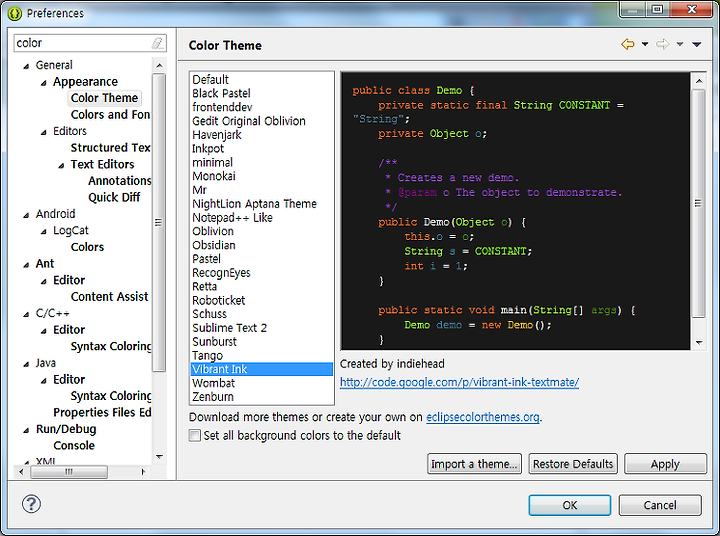Select the Monokai theme
The height and width of the screenshot is (536, 720).
262,176
